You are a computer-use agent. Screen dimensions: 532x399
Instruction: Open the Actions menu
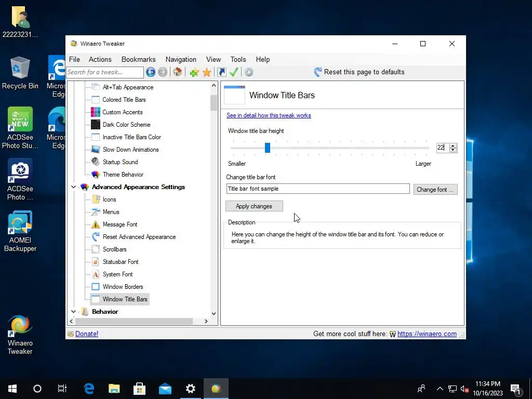[100, 59]
